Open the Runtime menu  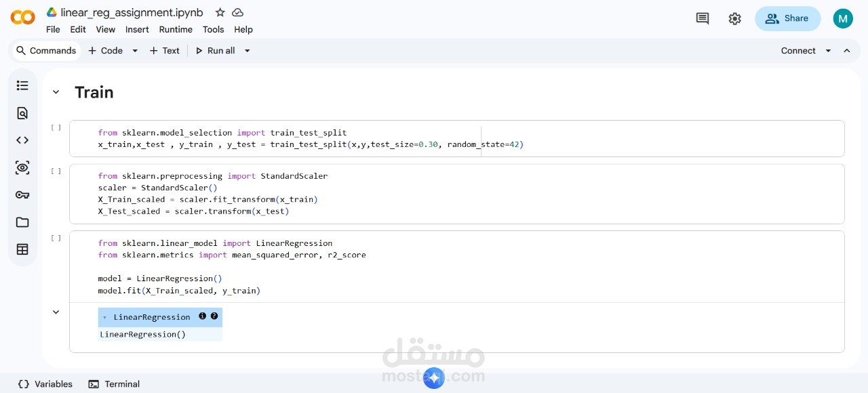(176, 29)
